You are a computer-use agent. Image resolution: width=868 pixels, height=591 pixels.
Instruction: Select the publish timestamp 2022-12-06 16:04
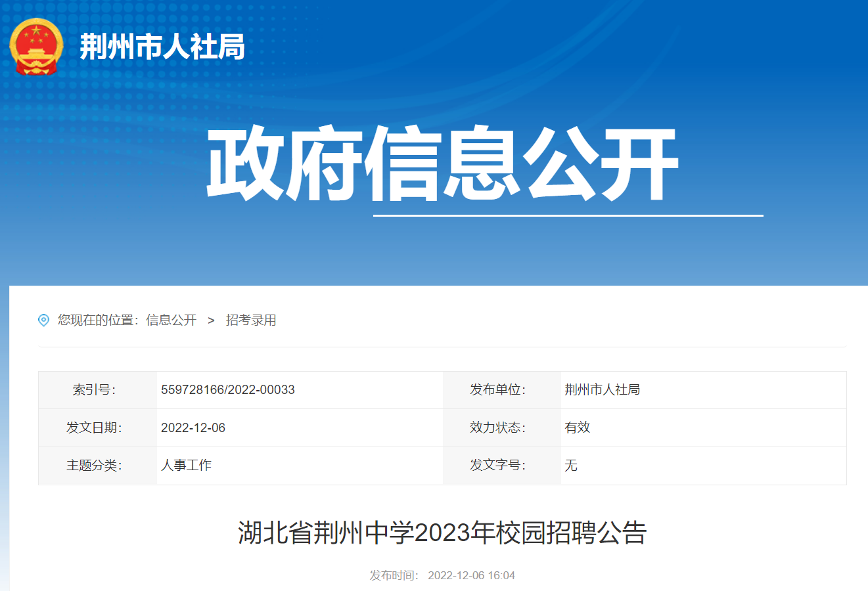point(472,576)
